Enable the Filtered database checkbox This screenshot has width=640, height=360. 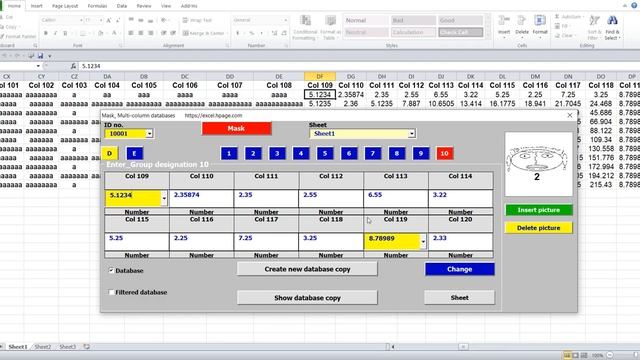coord(111,292)
